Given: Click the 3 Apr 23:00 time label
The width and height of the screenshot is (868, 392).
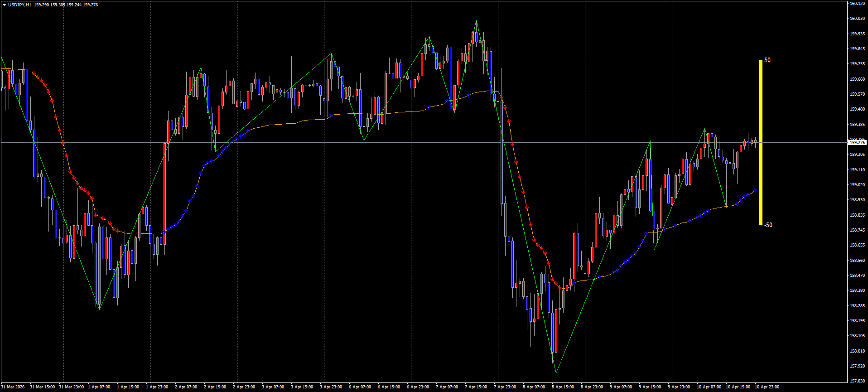Looking at the screenshot, I should point(331,387).
